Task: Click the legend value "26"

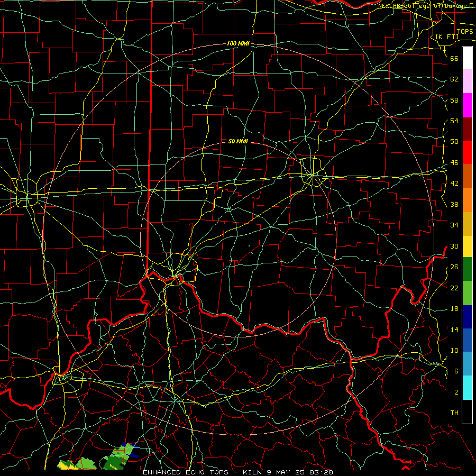Action: 454,267
